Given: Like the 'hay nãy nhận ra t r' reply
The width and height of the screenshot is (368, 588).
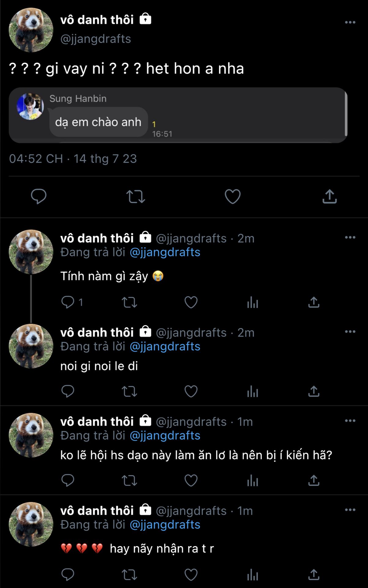Looking at the screenshot, I should pos(191,575).
